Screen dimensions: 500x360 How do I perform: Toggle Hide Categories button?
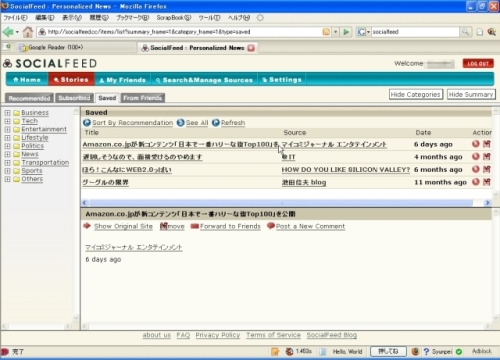click(x=416, y=94)
